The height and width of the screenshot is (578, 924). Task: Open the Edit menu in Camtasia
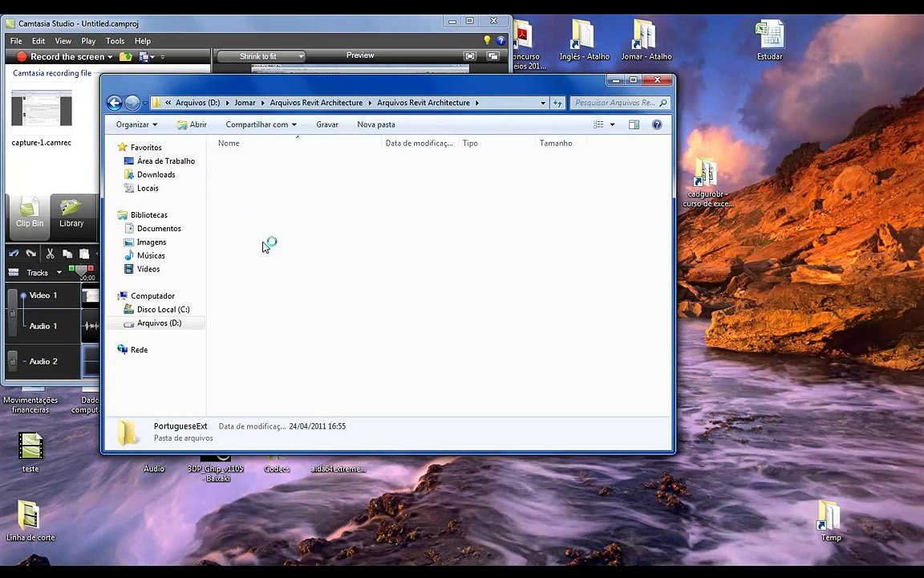point(38,41)
